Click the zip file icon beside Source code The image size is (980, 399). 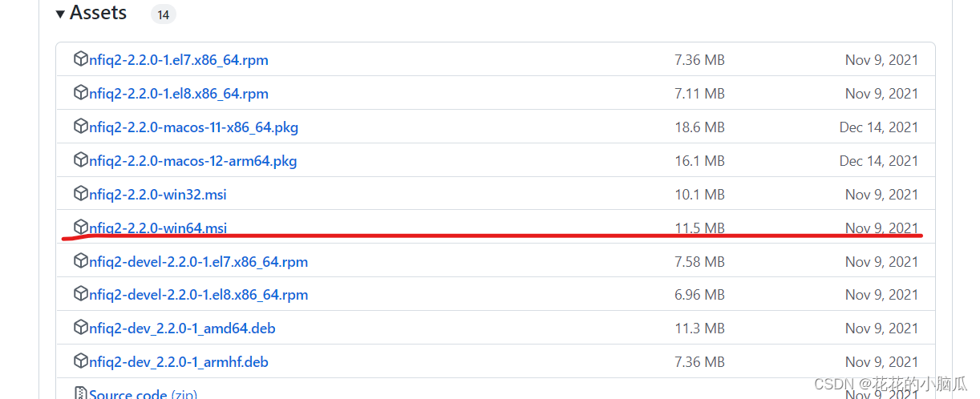(x=80, y=393)
